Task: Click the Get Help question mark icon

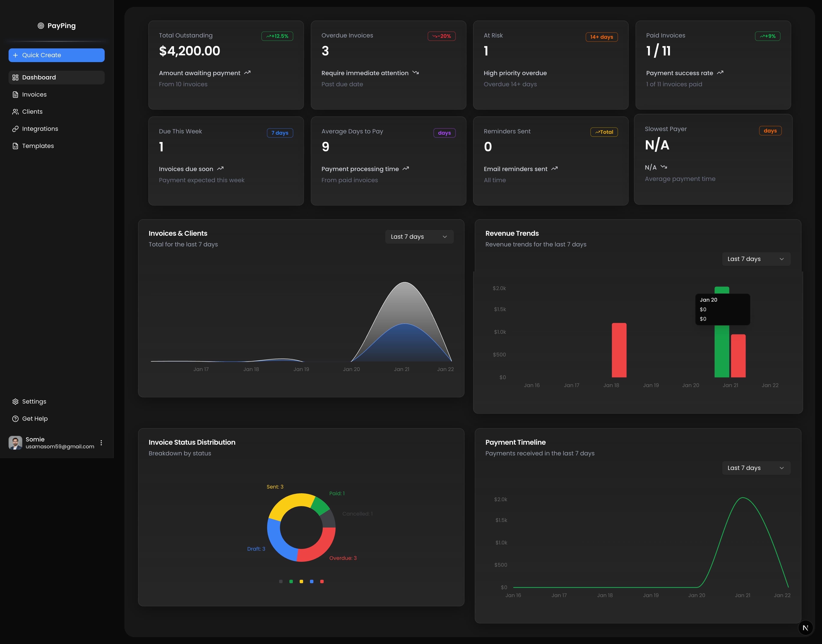Action: pos(15,419)
